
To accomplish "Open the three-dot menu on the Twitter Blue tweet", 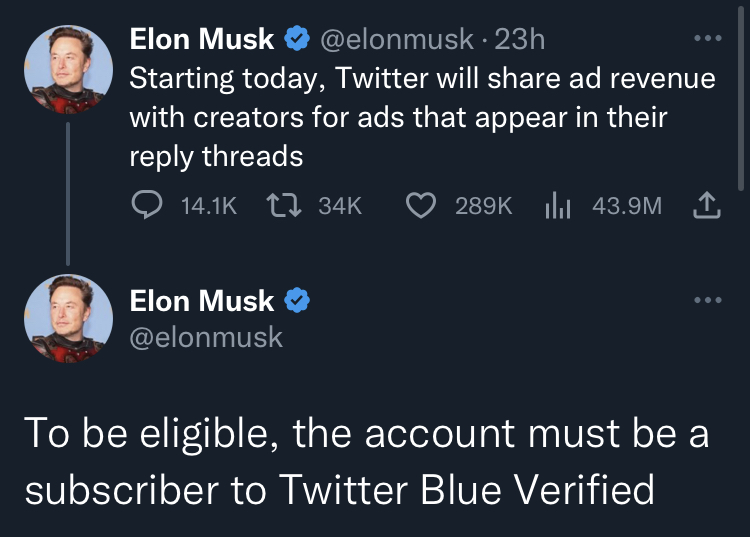I will point(708,300).
